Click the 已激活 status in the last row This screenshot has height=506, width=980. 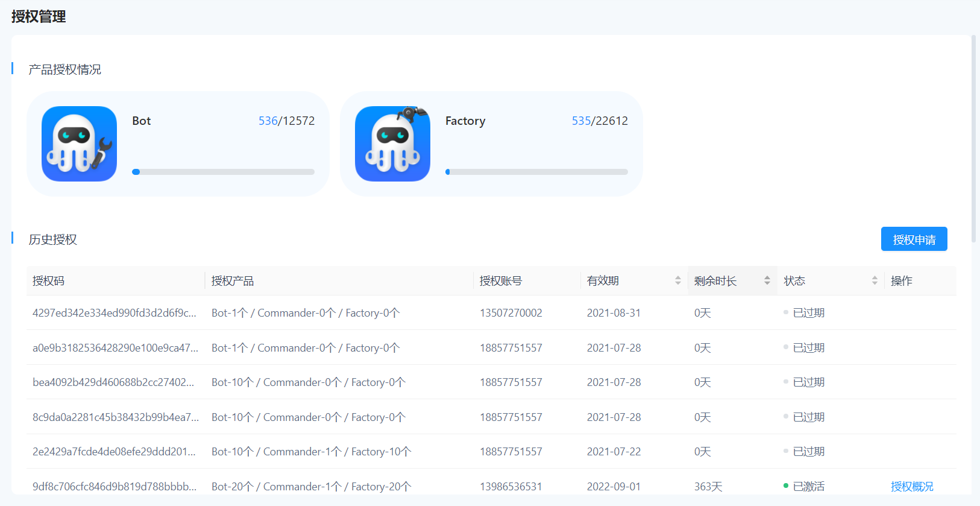[808, 486]
